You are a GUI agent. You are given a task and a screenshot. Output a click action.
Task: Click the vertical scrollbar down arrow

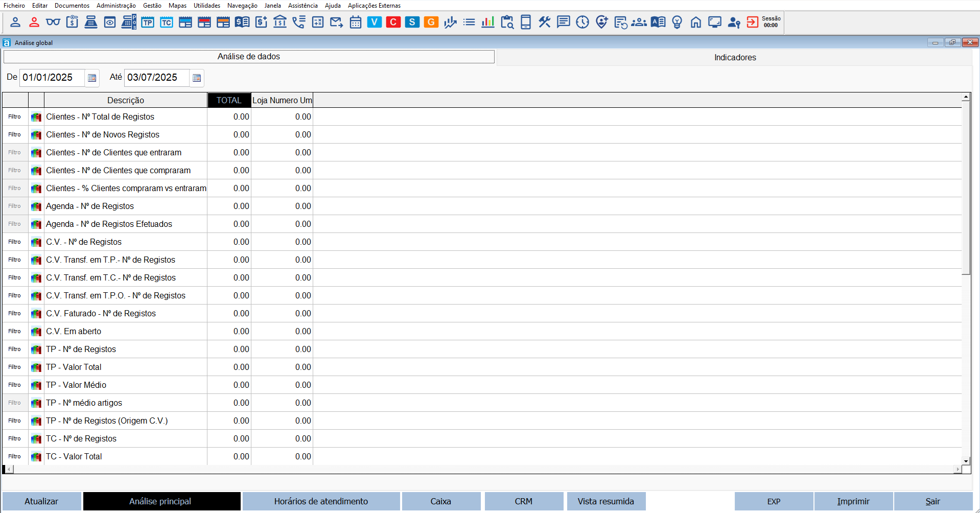point(966,461)
